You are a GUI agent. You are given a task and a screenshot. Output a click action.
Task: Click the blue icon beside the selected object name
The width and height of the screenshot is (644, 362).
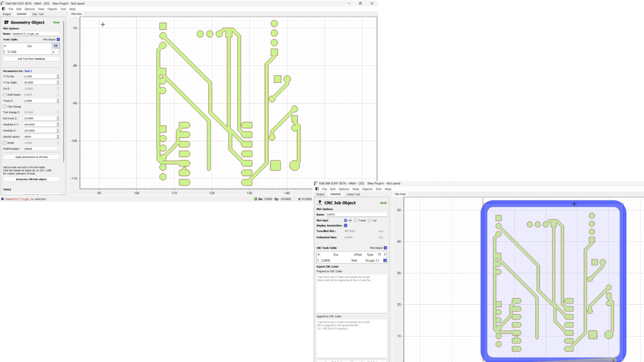point(3,199)
